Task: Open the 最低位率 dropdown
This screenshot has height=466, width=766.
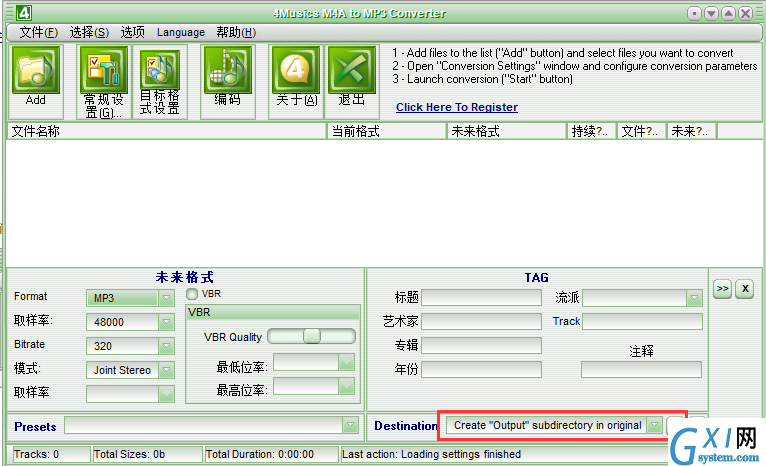Action: point(346,362)
